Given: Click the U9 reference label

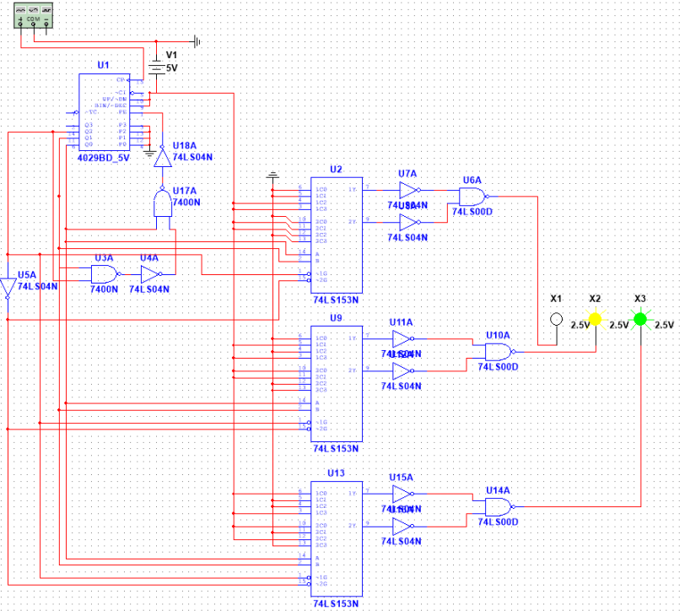Looking at the screenshot, I should [x=336, y=318].
